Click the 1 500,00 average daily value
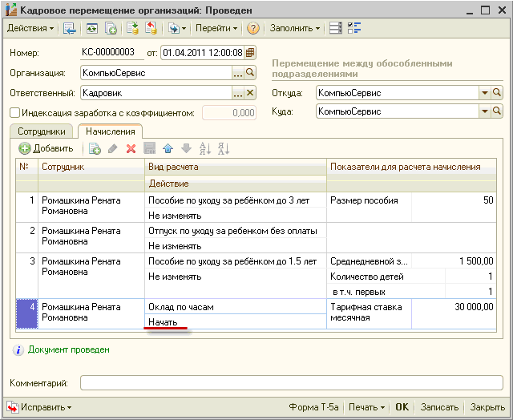 454,261
